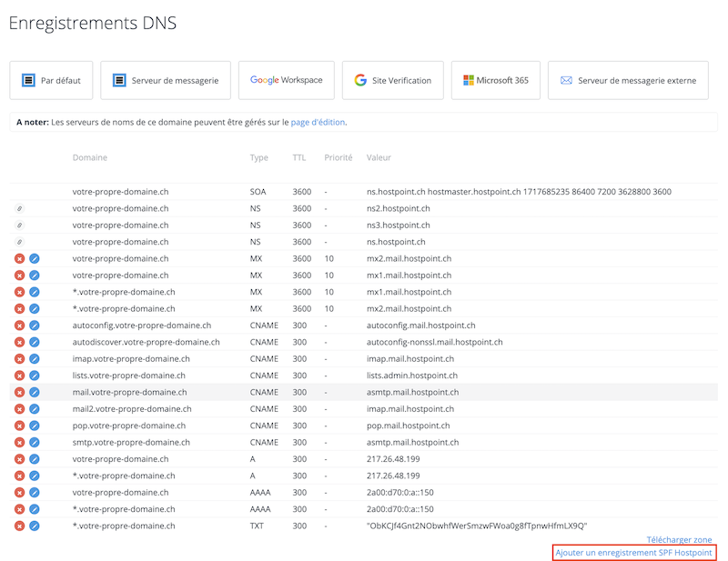Viewport: 728px width, 561px height.
Task: Remove the imap.votre-propre-domaine.ch CNAME record
Action: 19,358
